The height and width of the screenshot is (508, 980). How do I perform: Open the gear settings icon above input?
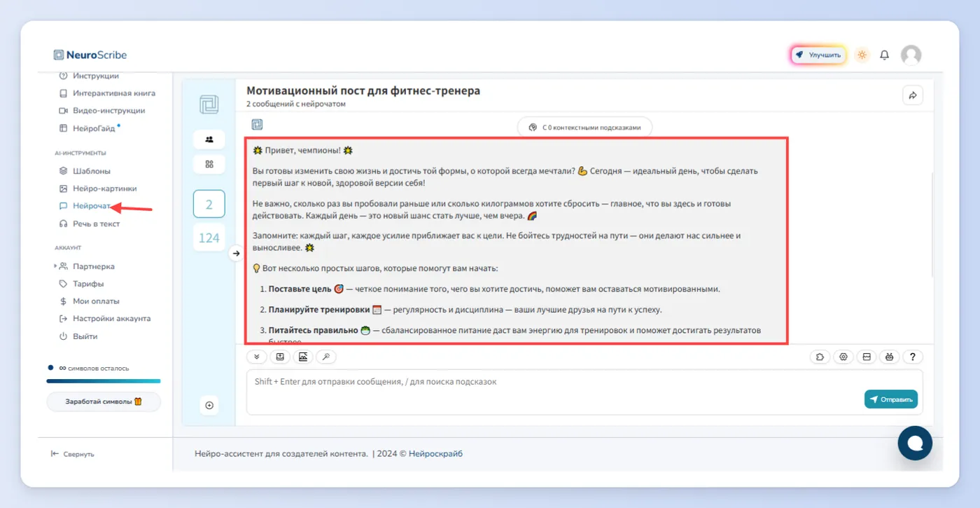(x=843, y=357)
